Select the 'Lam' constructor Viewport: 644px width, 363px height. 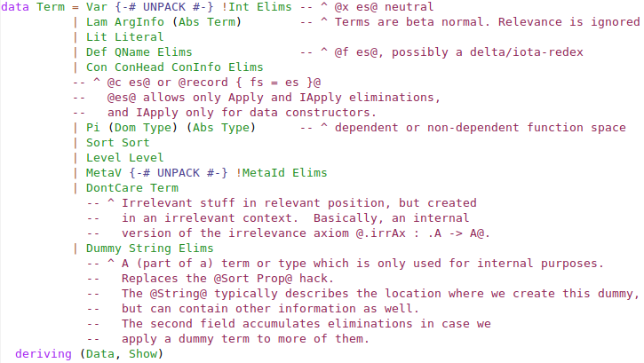point(97,22)
